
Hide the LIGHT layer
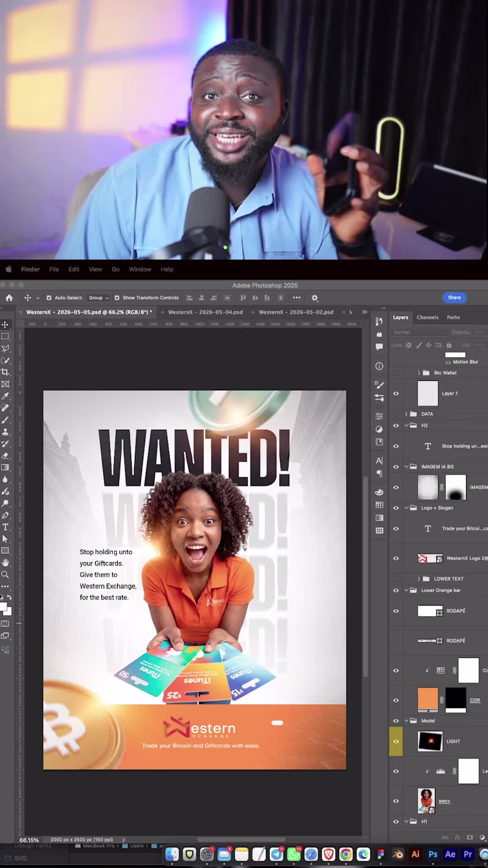(396, 742)
